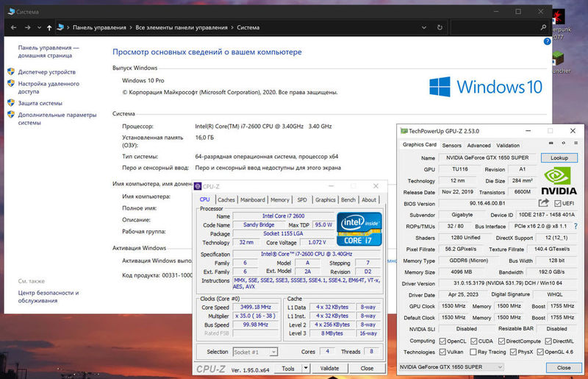The image size is (588, 379).
Task: Click the Core Speed value 3499.18 MHz
Action: coord(256,307)
